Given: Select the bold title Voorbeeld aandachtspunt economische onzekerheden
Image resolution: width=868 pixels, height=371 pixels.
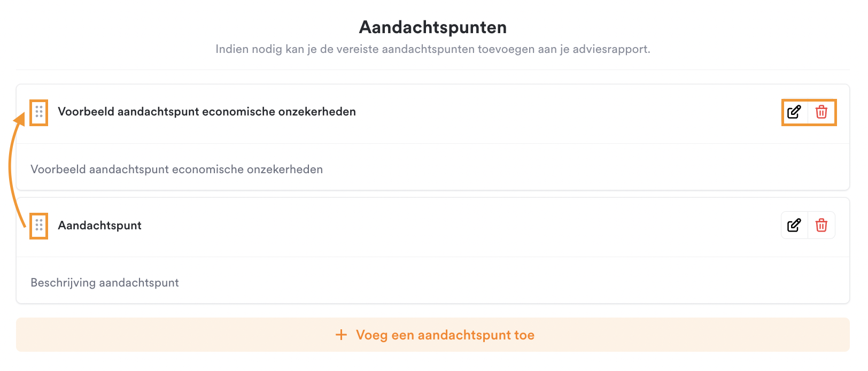Looking at the screenshot, I should pyautogui.click(x=207, y=112).
